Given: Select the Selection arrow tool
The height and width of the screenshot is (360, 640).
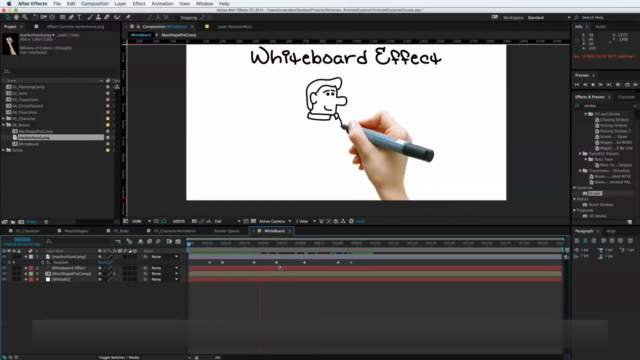Looking at the screenshot, I should pos(7,17).
